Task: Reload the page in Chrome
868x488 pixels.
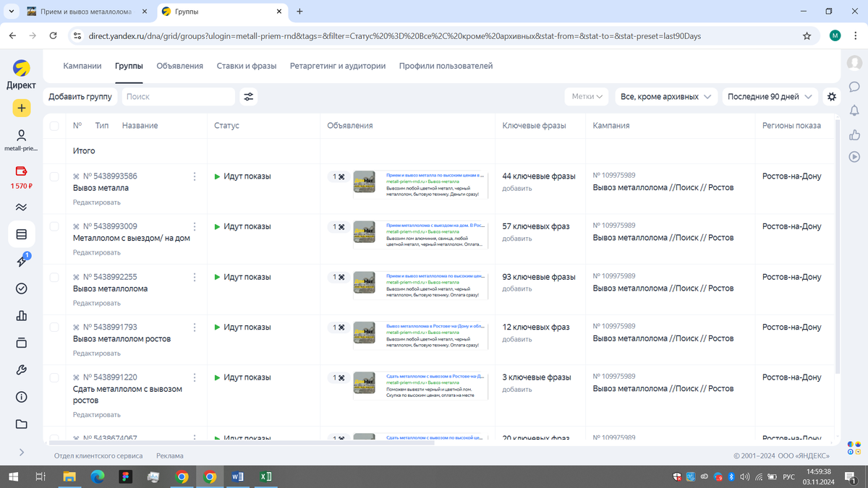Action: [x=53, y=35]
